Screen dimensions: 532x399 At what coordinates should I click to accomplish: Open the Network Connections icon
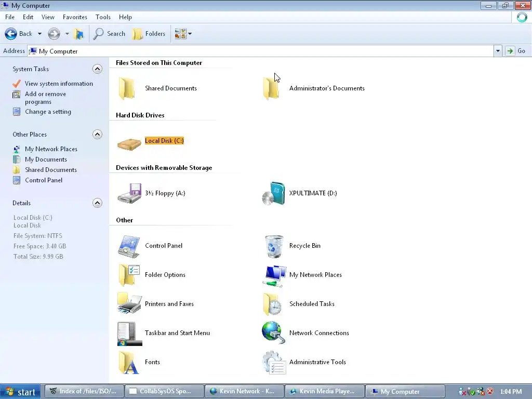(x=273, y=332)
